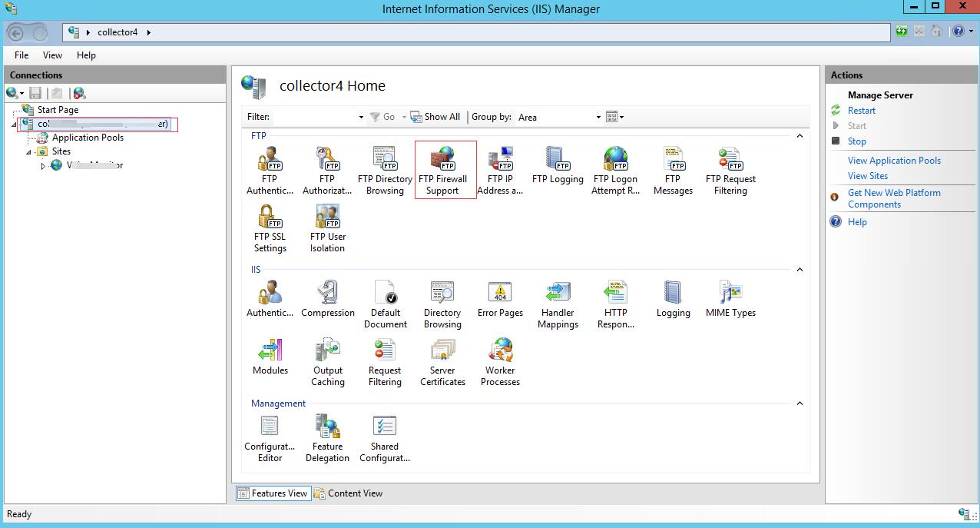980x528 pixels.
Task: Open IIS Directory Browsing feature
Action: [442, 304]
